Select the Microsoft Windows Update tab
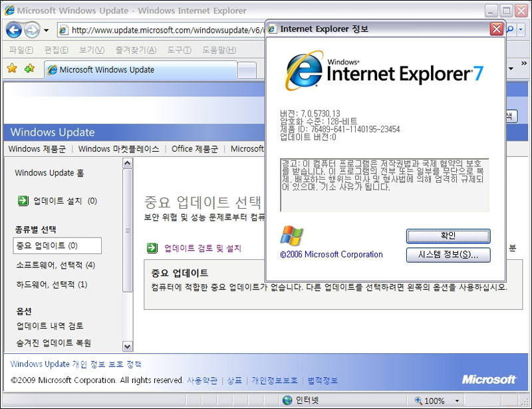This screenshot has height=409, width=532. coord(140,70)
